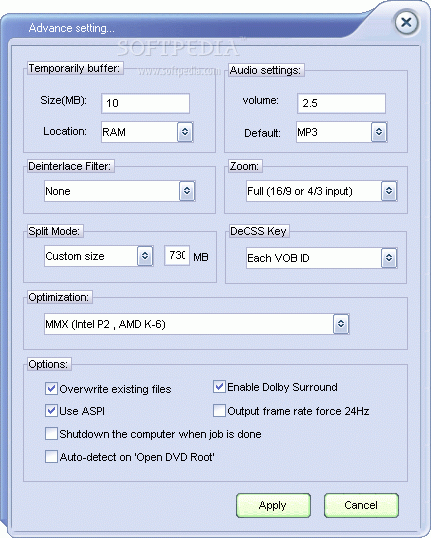
Task: Open the DeCSS Key dropdown
Action: pyautogui.click(x=322, y=258)
